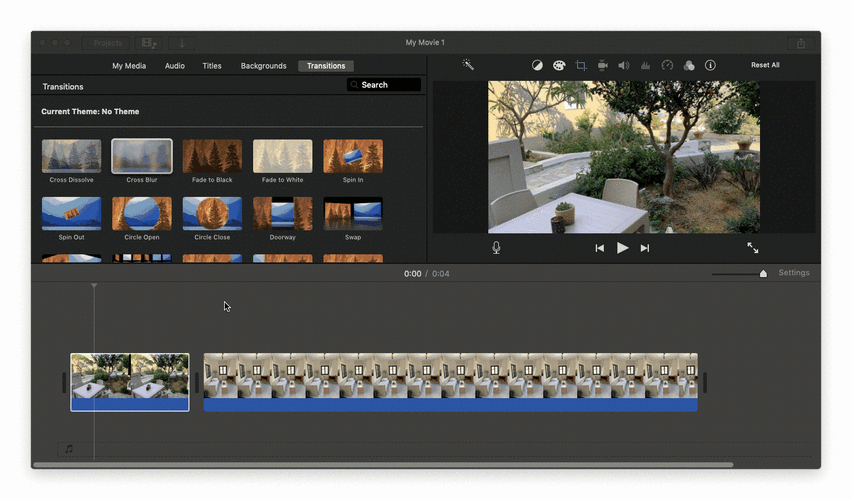
Task: Open the color balance tool
Action: pyautogui.click(x=537, y=65)
